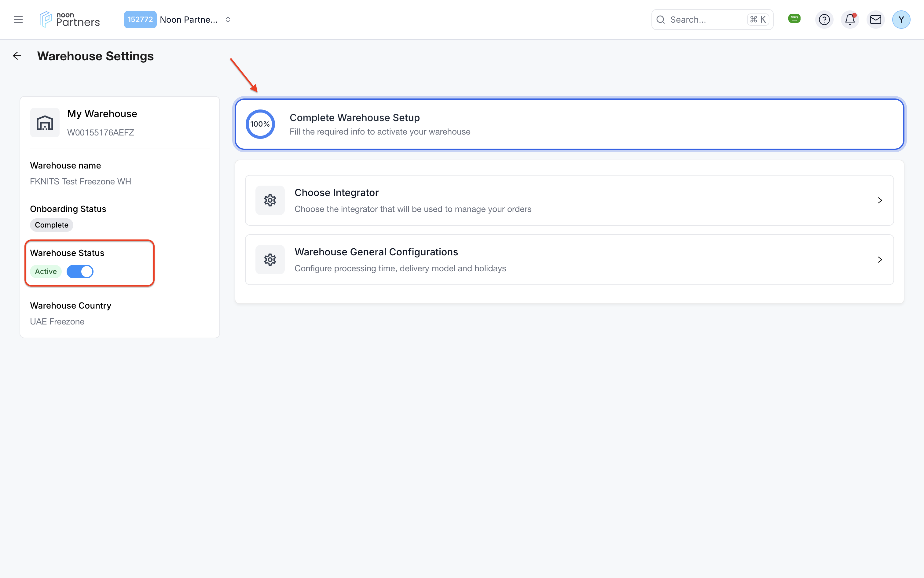Image resolution: width=924 pixels, height=578 pixels.
Task: Click the Active status badge
Action: pos(46,272)
